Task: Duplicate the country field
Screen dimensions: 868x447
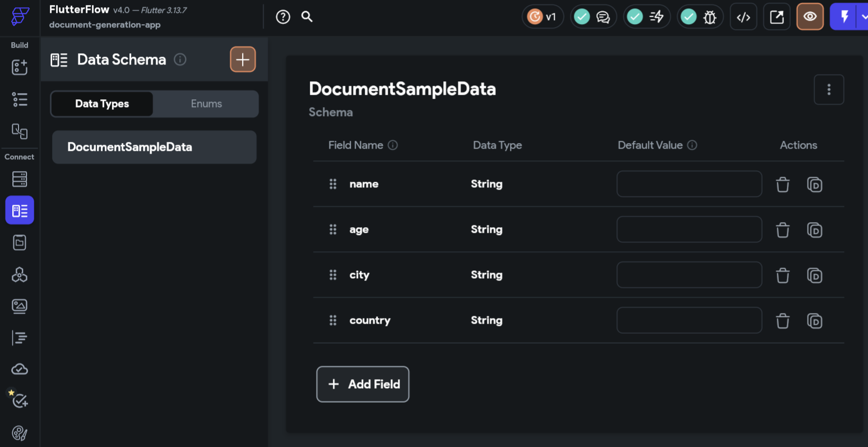Action: click(x=815, y=321)
